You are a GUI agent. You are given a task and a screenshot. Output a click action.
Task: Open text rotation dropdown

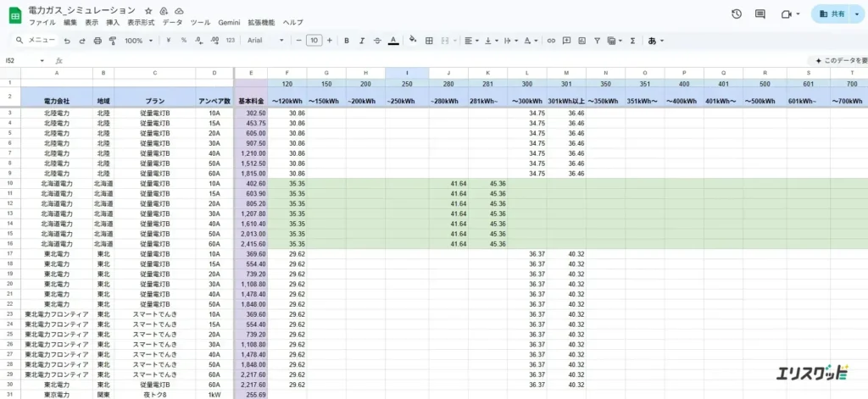click(531, 41)
